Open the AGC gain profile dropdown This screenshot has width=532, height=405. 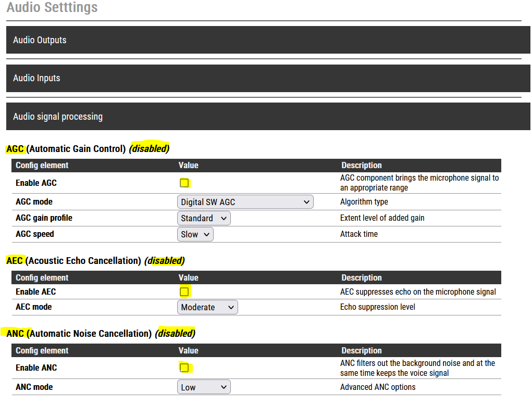pos(204,218)
